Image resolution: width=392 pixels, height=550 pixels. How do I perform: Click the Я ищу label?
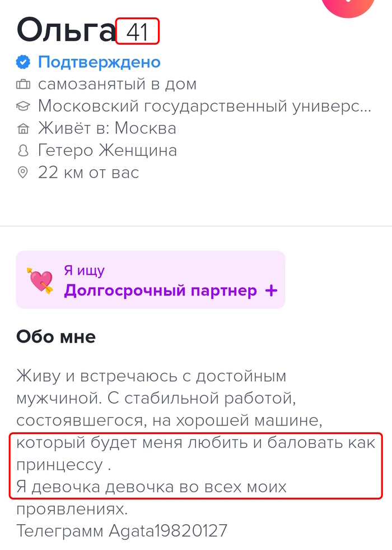(x=84, y=271)
